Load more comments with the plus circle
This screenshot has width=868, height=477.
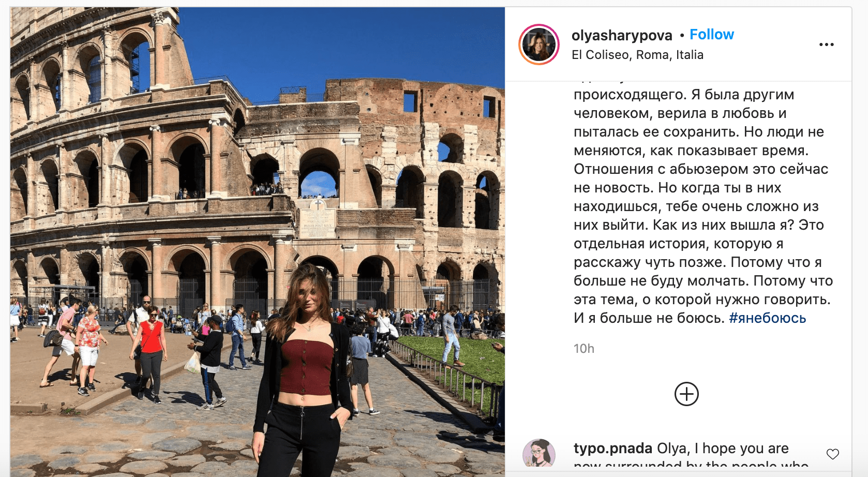click(x=686, y=394)
